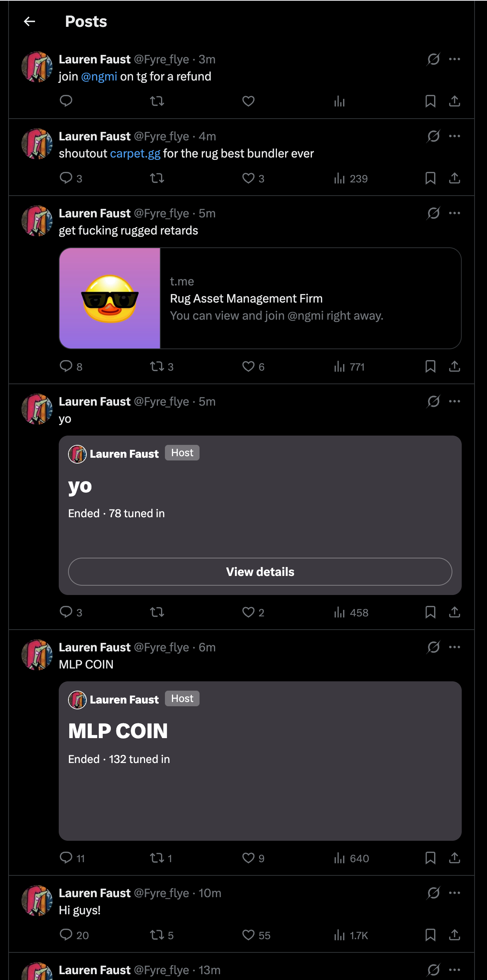This screenshot has height=980, width=487.
Task: Open the MLP COIN ended space card
Action: coord(260,761)
